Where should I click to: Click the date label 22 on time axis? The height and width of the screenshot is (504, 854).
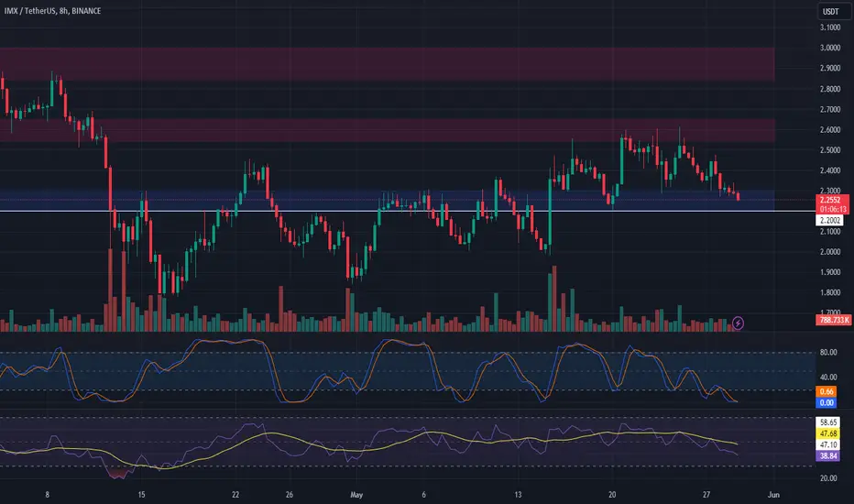(235, 495)
